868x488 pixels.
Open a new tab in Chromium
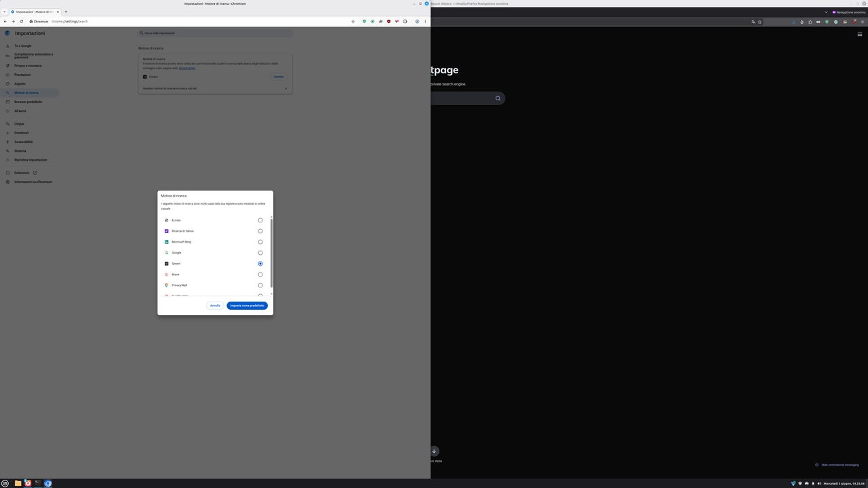(x=66, y=12)
